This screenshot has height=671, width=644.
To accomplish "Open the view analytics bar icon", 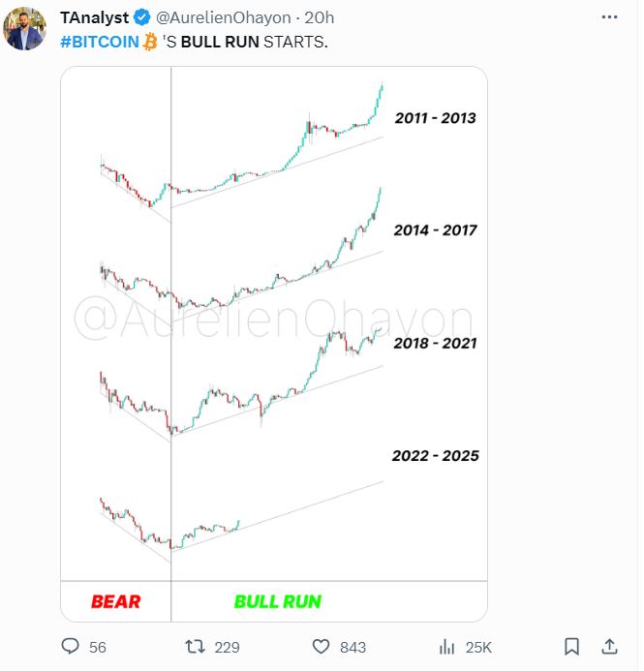I will click(x=446, y=647).
